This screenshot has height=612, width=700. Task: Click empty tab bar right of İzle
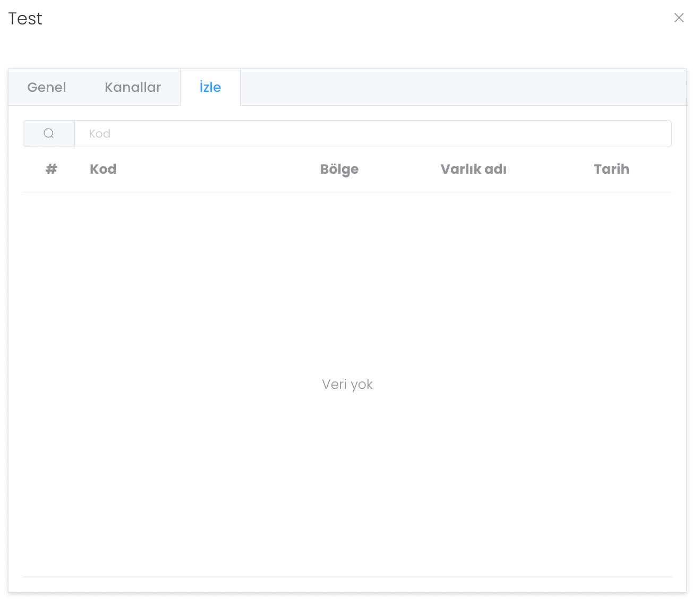pos(462,87)
